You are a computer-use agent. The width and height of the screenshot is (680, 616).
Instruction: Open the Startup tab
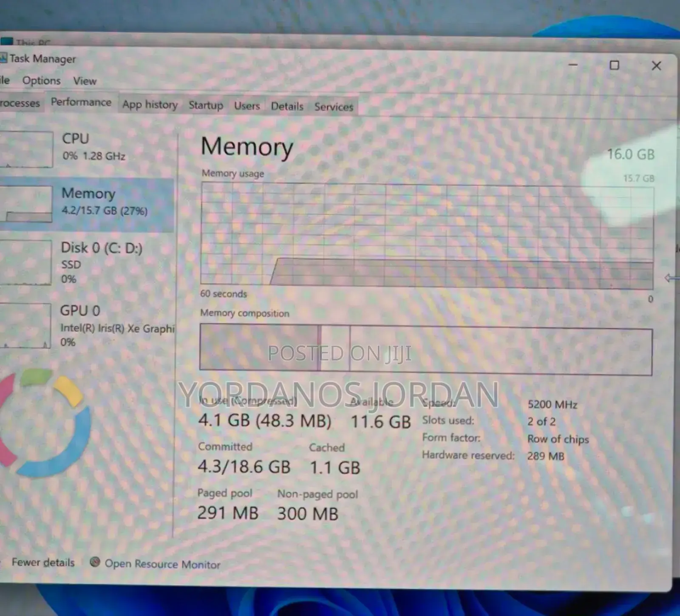pos(206,105)
